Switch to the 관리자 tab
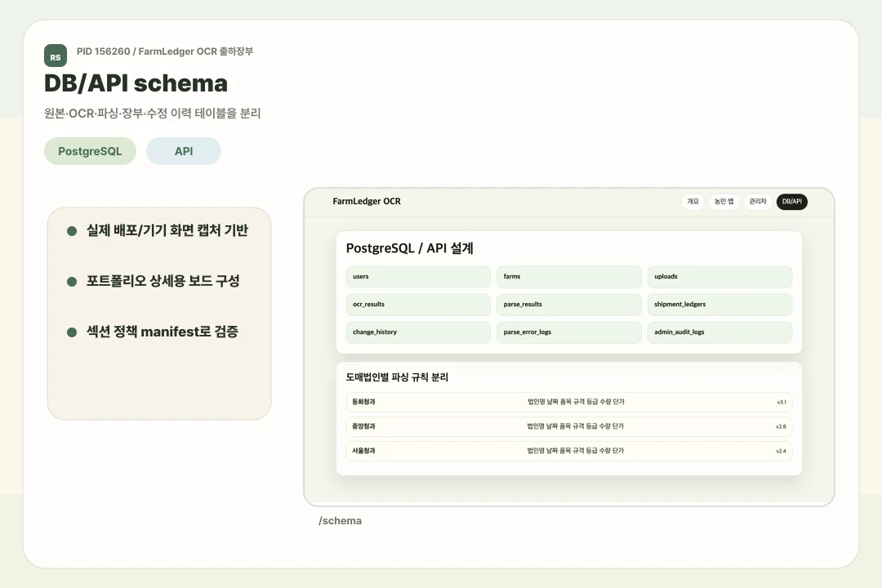This screenshot has width=882, height=588. pos(758,202)
